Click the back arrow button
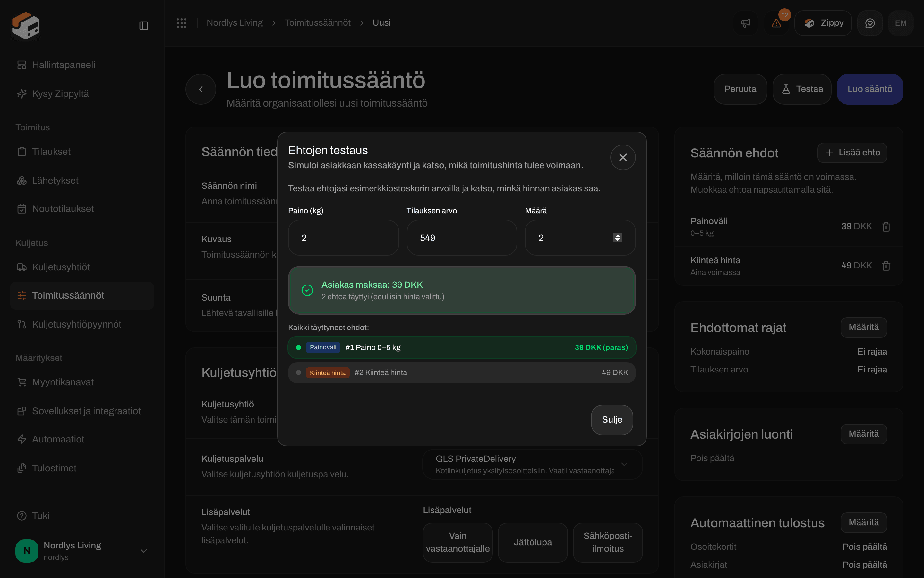This screenshot has width=924, height=578. [x=201, y=89]
